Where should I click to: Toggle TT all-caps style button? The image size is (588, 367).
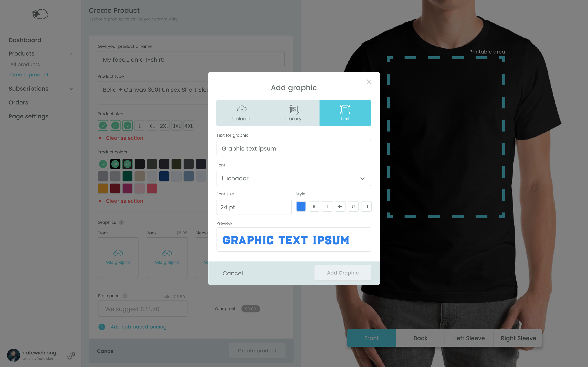(366, 206)
